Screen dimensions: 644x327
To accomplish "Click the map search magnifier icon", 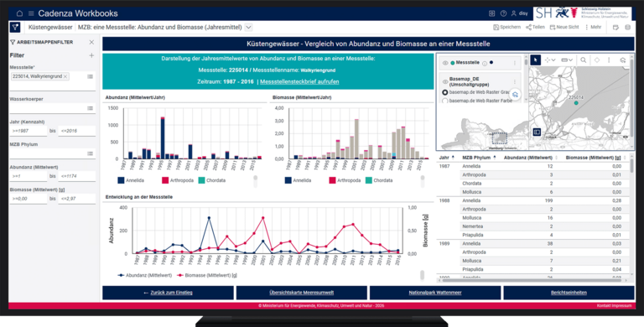I will 584,60.
